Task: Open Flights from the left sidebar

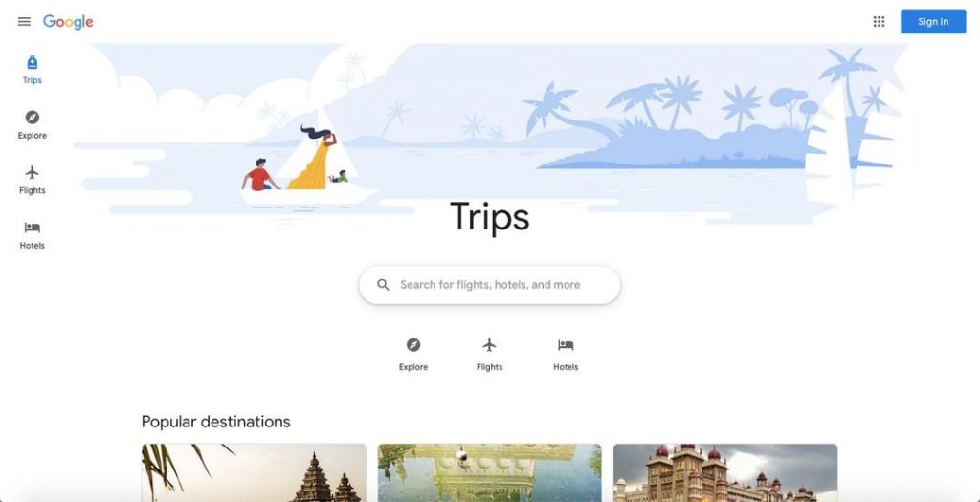Action: coord(32,180)
